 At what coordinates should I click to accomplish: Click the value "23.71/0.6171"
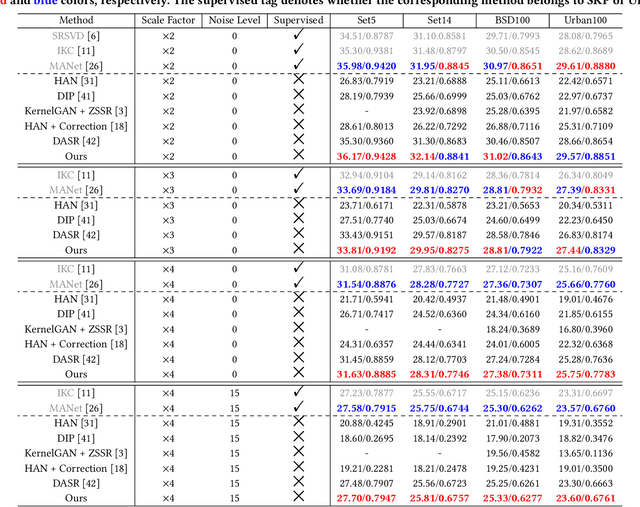coord(367,205)
